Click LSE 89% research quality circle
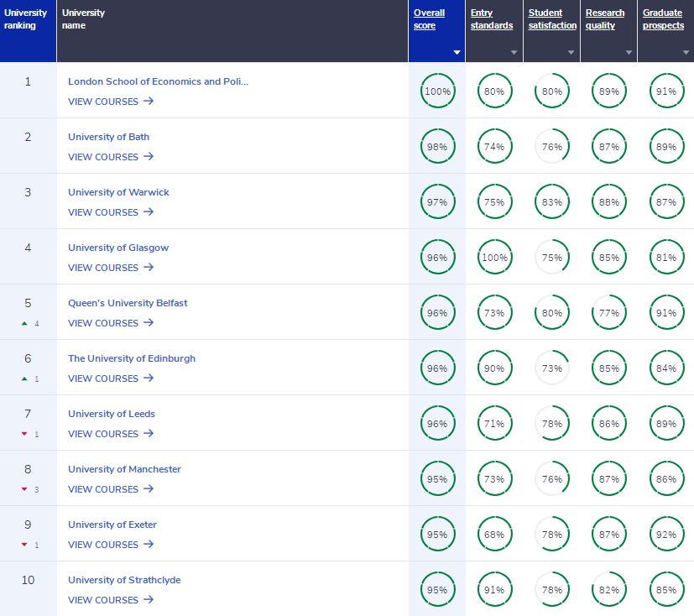Viewport: 694px width, 616px height. pos(609,91)
